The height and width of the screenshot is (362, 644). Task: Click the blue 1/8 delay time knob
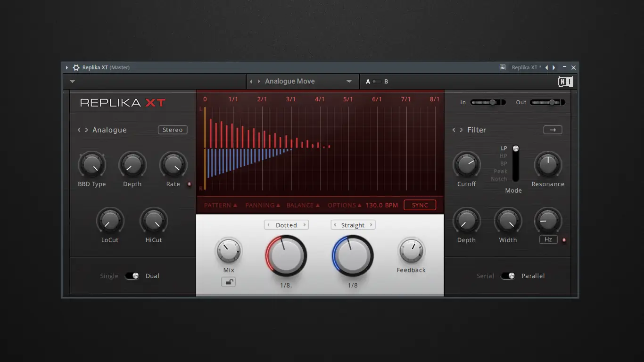[x=353, y=255]
